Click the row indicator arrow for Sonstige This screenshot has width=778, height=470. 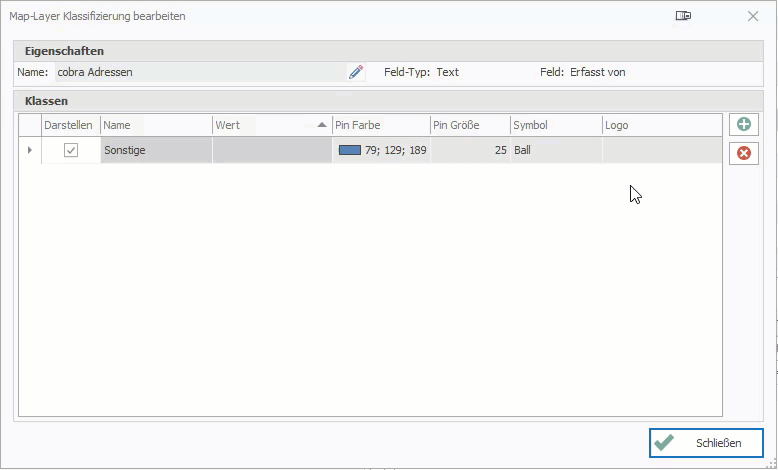click(x=29, y=150)
